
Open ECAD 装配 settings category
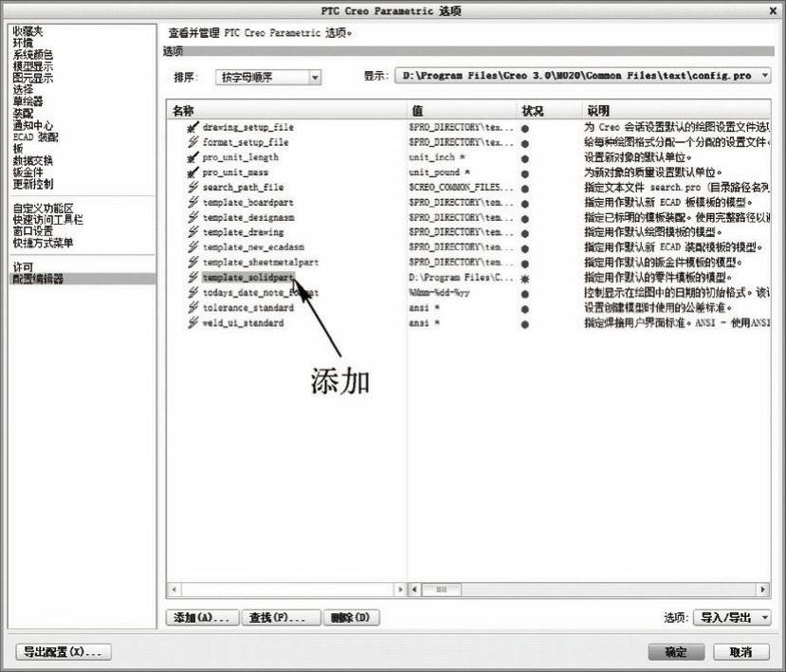[36, 136]
